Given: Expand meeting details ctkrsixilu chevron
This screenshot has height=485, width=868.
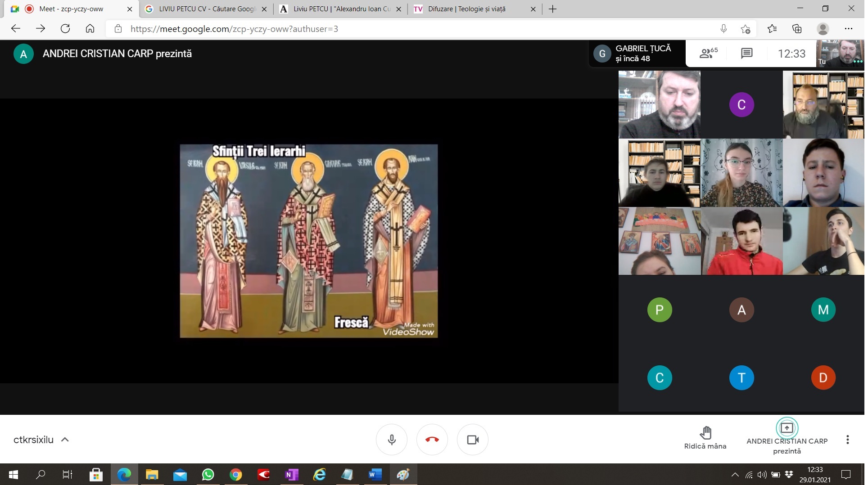Looking at the screenshot, I should click(65, 440).
